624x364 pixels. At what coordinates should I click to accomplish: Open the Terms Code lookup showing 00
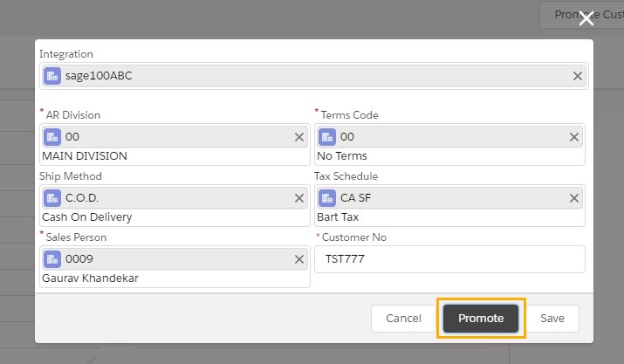[x=449, y=137]
